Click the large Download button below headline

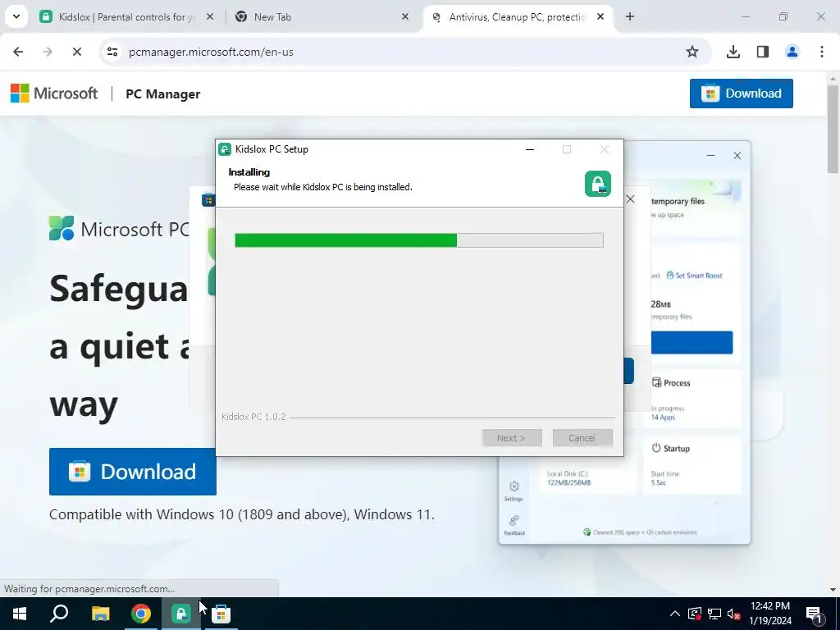(x=132, y=472)
